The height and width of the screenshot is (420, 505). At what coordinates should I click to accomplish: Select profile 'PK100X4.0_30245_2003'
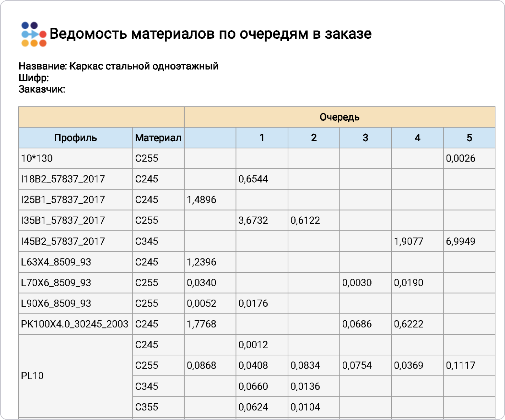click(x=76, y=324)
